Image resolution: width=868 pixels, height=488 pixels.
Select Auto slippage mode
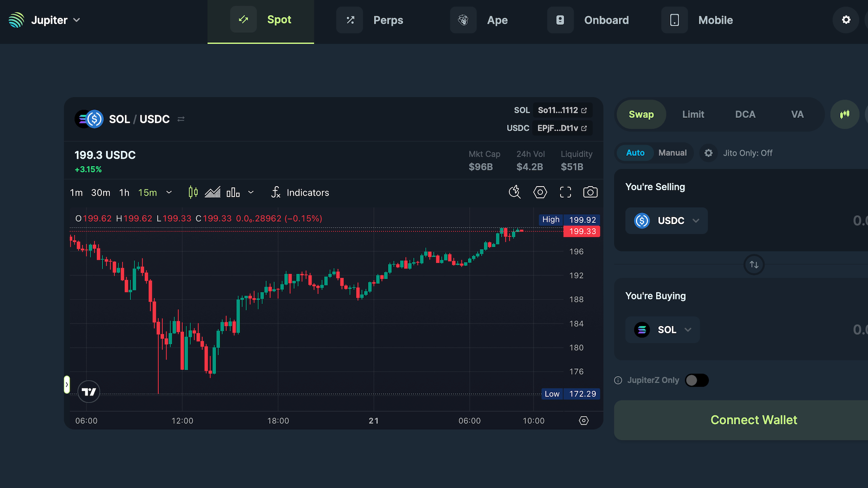(x=635, y=153)
